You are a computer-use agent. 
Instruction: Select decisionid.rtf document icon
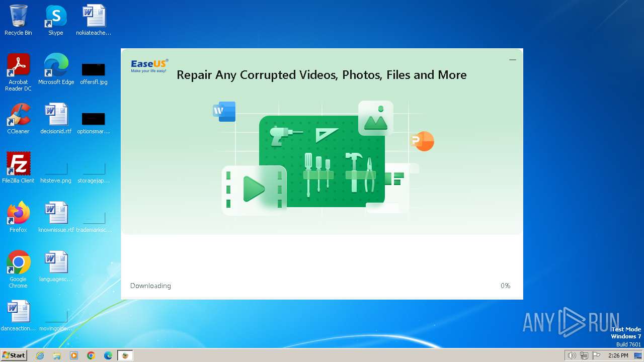click(x=56, y=119)
